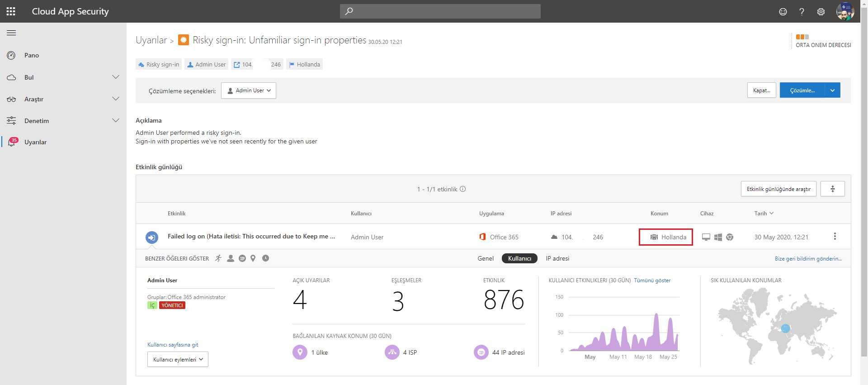The width and height of the screenshot is (868, 385).
Task: Show similar items by location icon
Action: [253, 258]
